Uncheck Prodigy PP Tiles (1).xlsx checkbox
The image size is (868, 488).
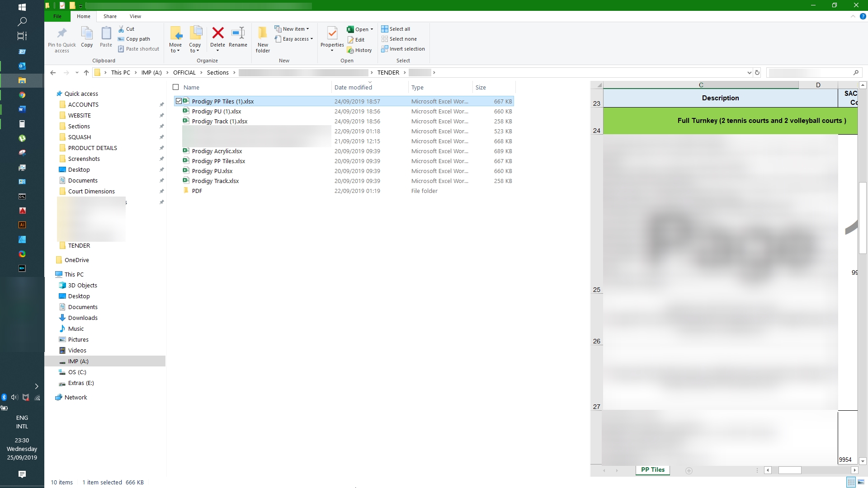coord(179,101)
